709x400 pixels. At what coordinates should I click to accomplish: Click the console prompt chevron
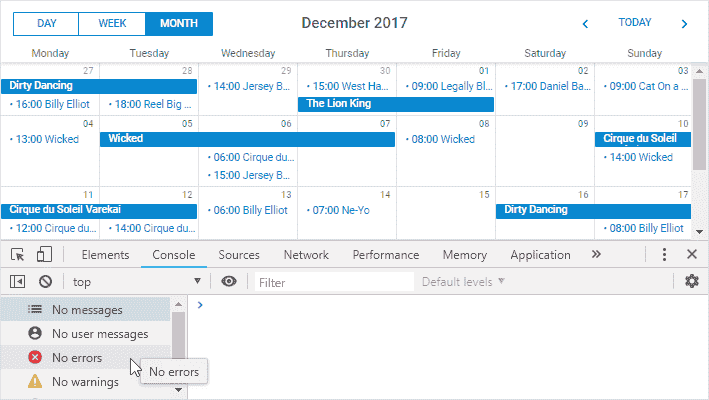[200, 305]
